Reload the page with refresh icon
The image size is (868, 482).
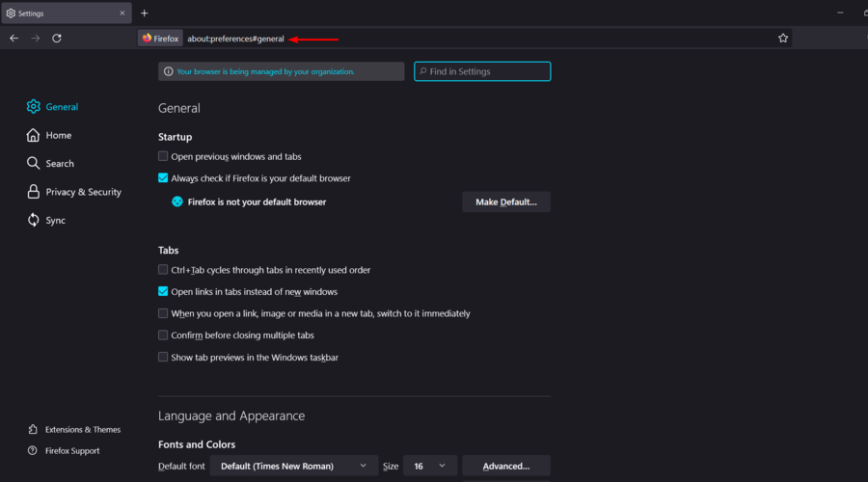click(57, 39)
